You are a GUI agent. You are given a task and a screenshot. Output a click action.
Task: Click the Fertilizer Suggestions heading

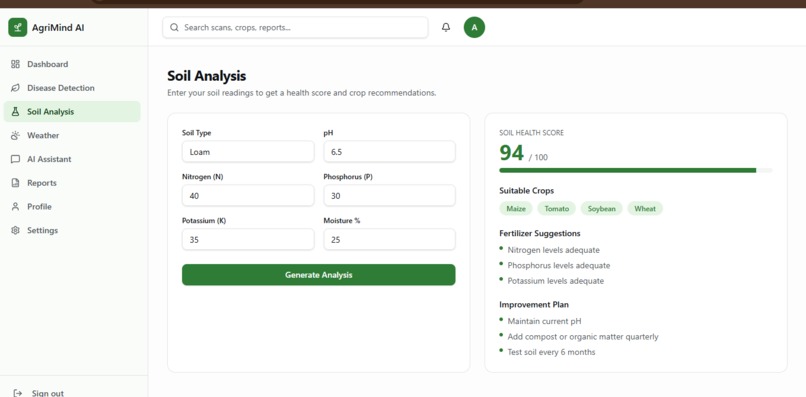click(x=540, y=233)
